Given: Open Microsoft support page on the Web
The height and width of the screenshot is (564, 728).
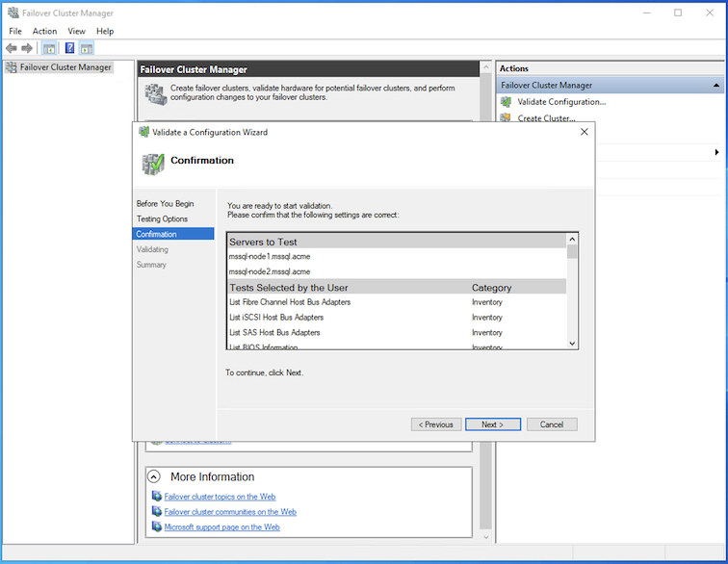Looking at the screenshot, I should point(221,527).
